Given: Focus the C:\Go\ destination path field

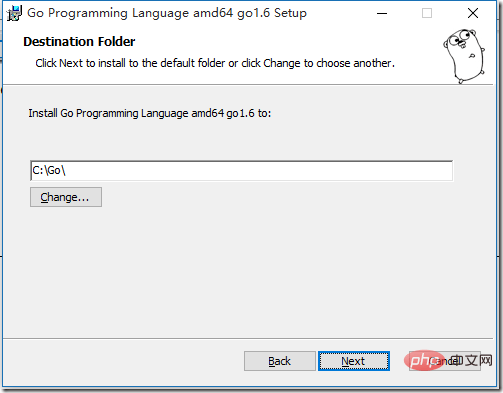Looking at the screenshot, I should 241,171.
